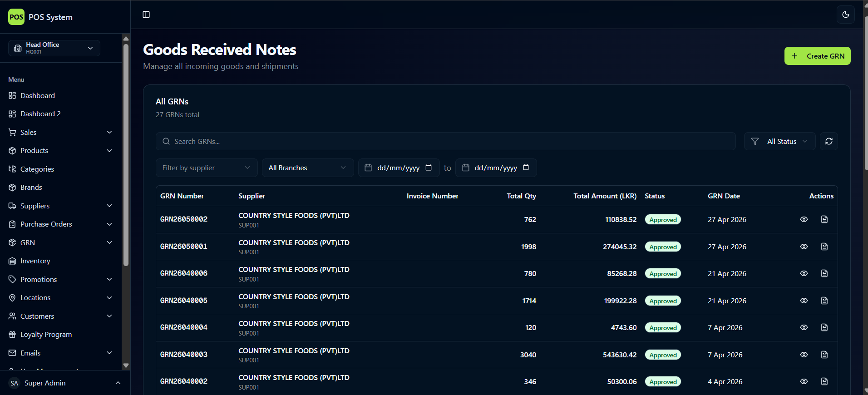Expand the Promotions menu chevron

pos(109,279)
